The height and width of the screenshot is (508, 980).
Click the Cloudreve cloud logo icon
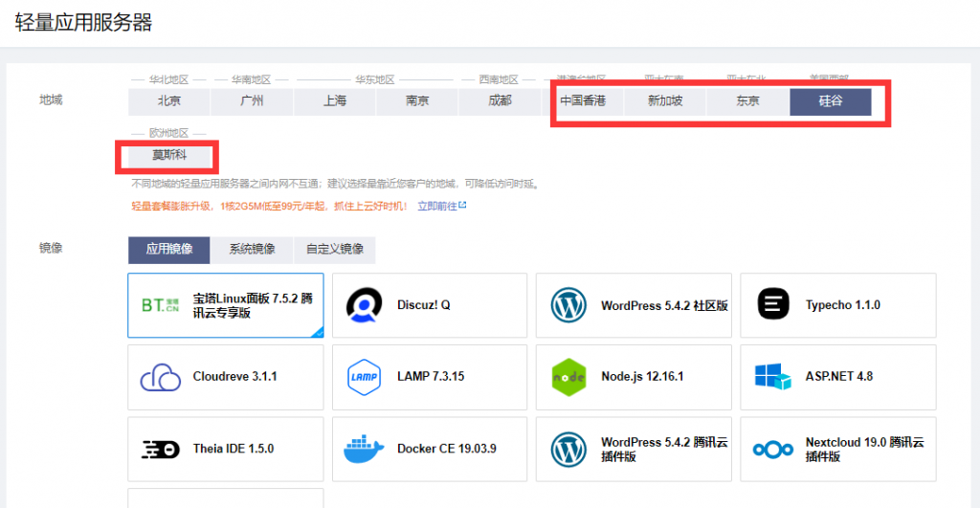[x=160, y=377]
